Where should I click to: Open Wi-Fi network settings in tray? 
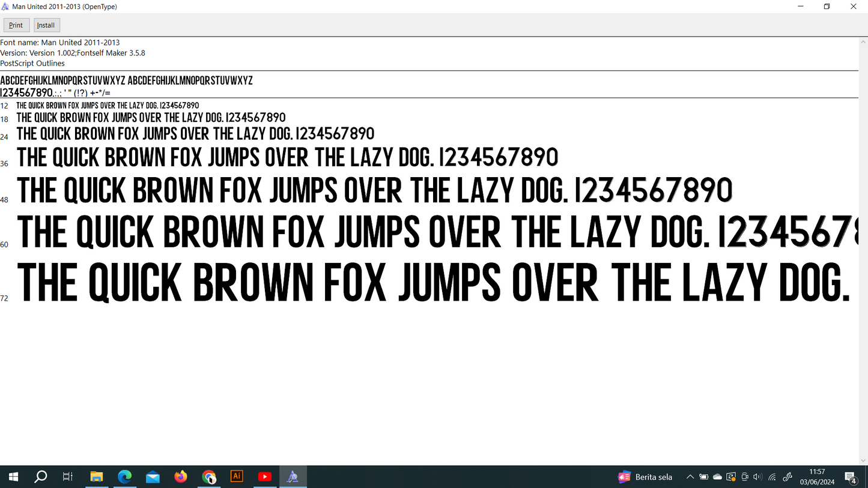tap(772, 477)
